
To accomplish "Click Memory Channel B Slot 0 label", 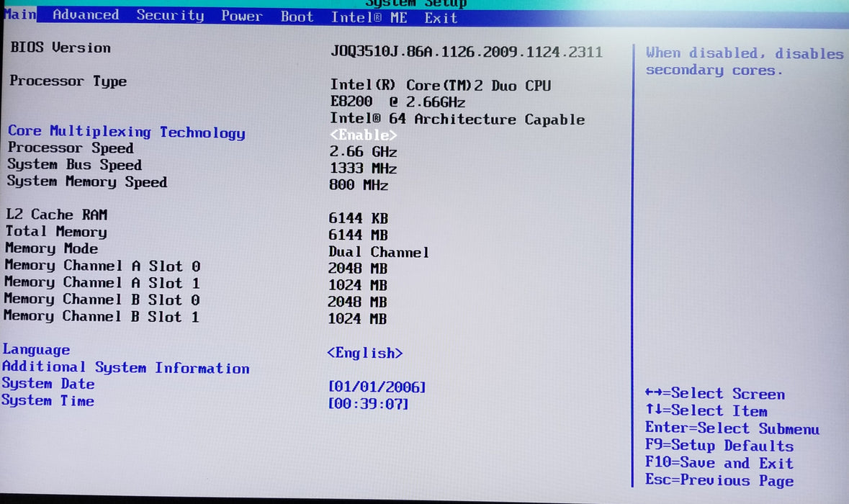I will pos(102,300).
